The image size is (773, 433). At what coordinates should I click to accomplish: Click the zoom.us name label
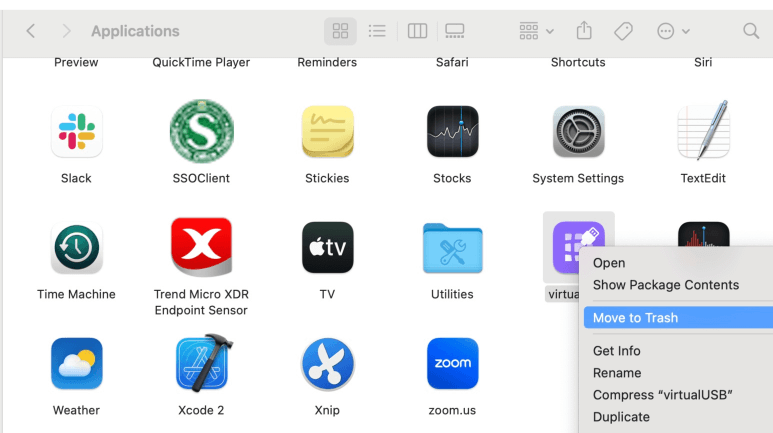(452, 410)
